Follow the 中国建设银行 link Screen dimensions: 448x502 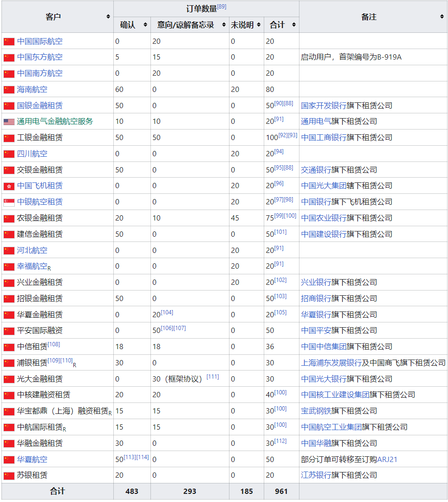pos(324,234)
